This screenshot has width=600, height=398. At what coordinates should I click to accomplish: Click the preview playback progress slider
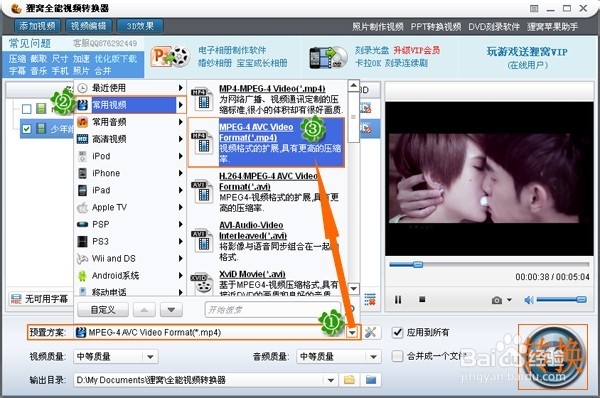pyautogui.click(x=489, y=264)
